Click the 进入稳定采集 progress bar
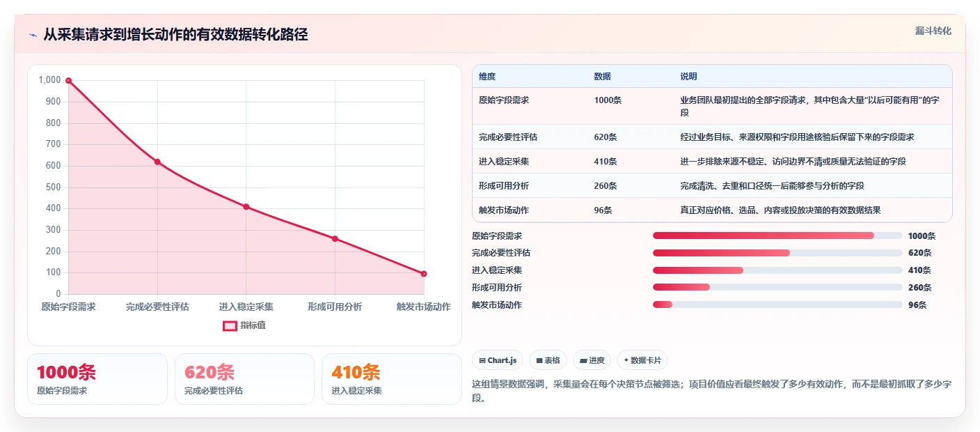This screenshot has width=980, height=432. coord(777,270)
